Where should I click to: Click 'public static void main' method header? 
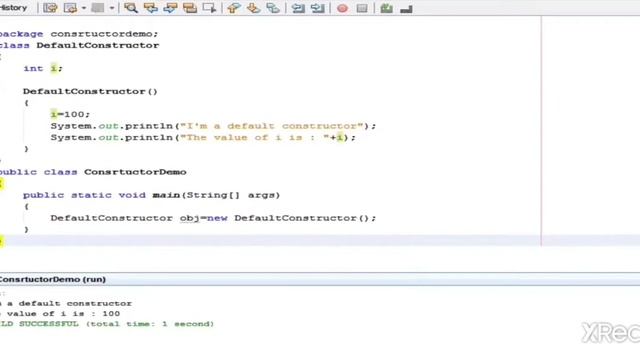[x=151, y=195]
